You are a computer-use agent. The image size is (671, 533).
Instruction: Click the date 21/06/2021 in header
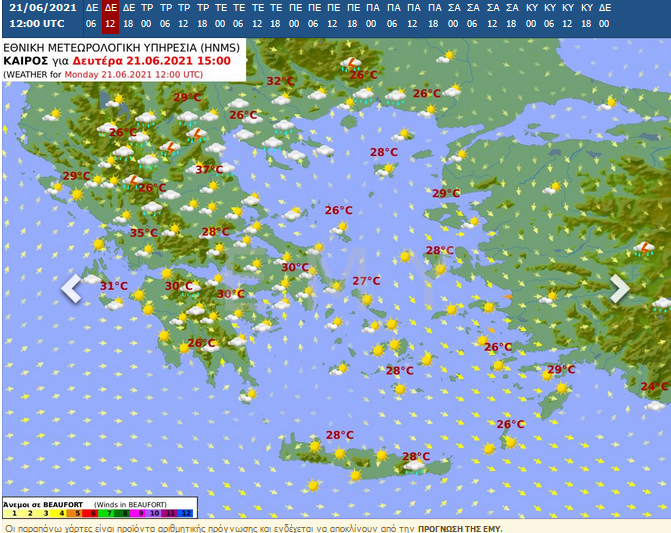(43, 8)
